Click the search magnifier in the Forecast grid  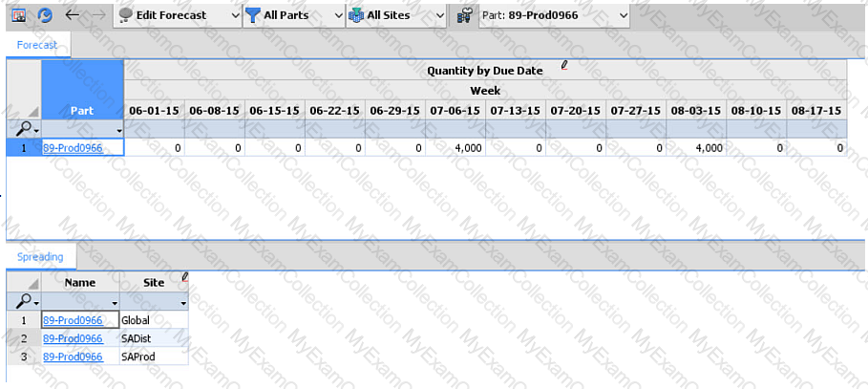click(x=24, y=129)
